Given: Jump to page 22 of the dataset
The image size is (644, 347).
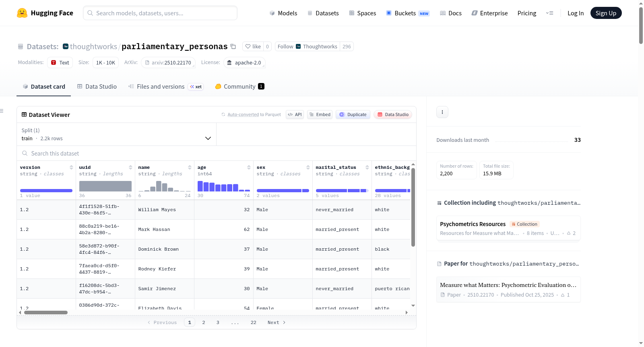Looking at the screenshot, I should point(254,322).
